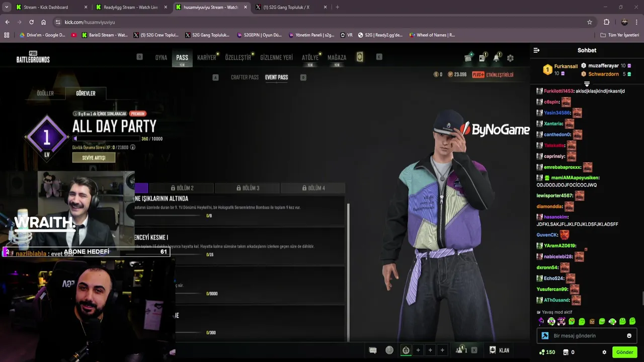Switch to Ready4gg Stream browser tab
Viewport: 644px width, 362px height.
pyautogui.click(x=131, y=7)
